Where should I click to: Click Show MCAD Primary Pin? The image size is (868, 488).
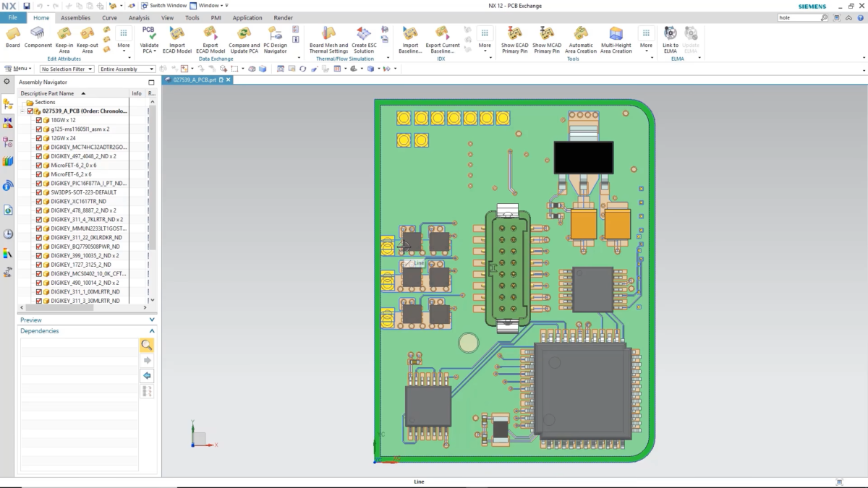[547, 40]
